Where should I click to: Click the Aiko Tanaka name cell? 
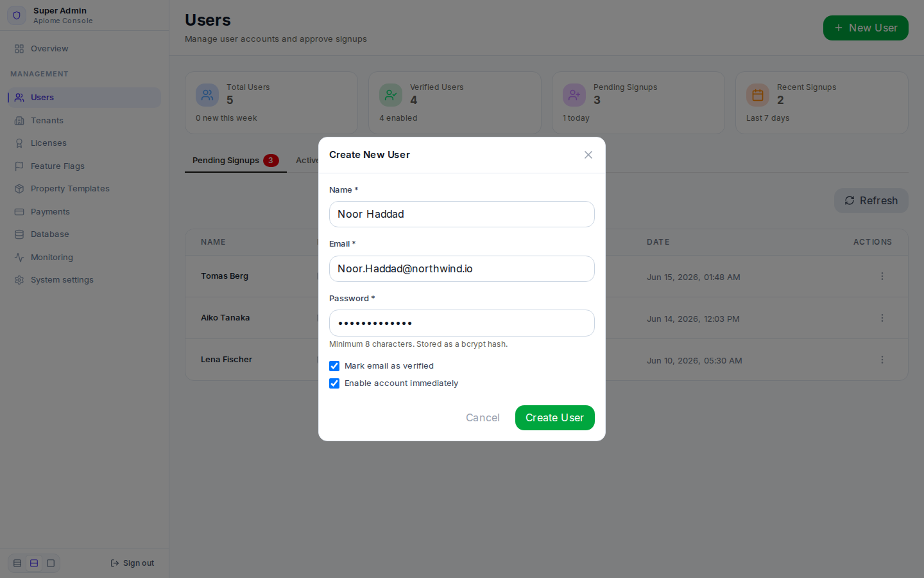[x=225, y=318]
